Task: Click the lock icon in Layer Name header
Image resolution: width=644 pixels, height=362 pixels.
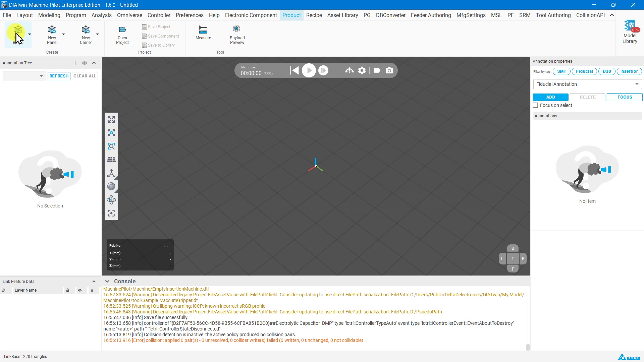Action: 68,290
